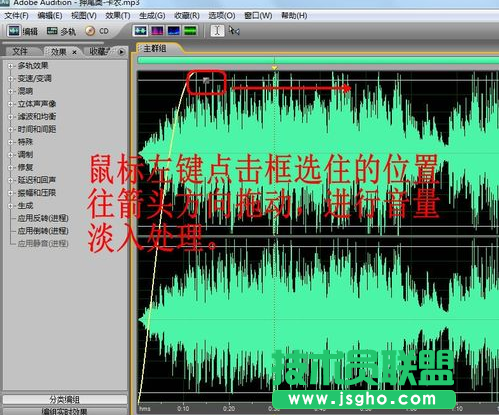The height and width of the screenshot is (415, 499).
Task: Open the 收藏(R) menu
Action: pyautogui.click(x=187, y=16)
